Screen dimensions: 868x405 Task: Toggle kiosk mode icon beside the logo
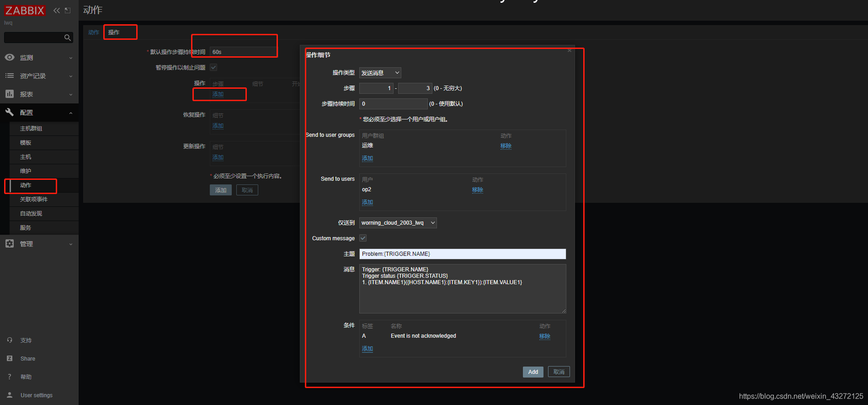coord(68,11)
